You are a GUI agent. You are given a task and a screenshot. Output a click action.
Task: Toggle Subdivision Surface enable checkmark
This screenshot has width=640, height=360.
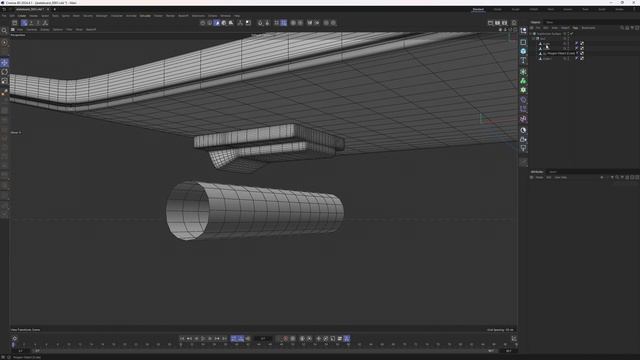[571, 33]
